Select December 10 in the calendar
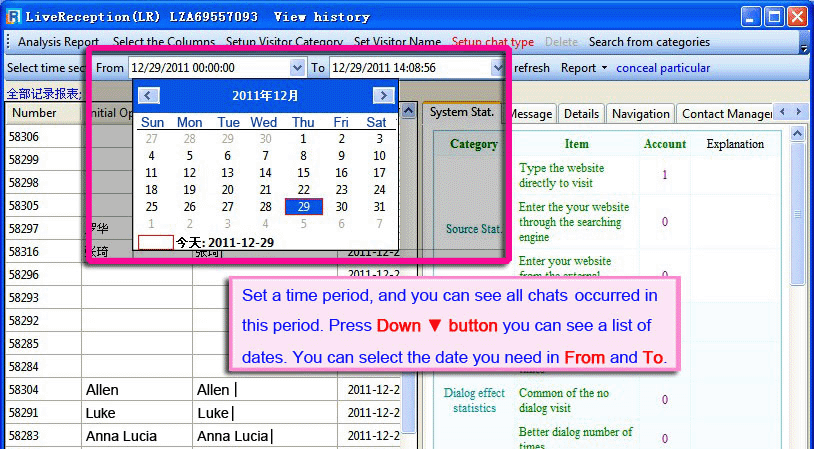The image size is (814, 449). point(379,156)
